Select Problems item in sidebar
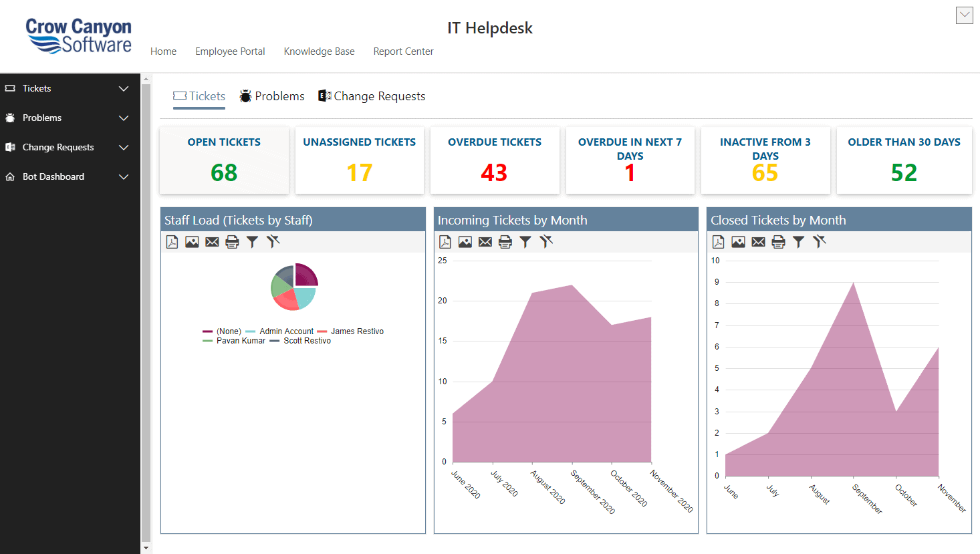The width and height of the screenshot is (980, 554). (x=70, y=118)
